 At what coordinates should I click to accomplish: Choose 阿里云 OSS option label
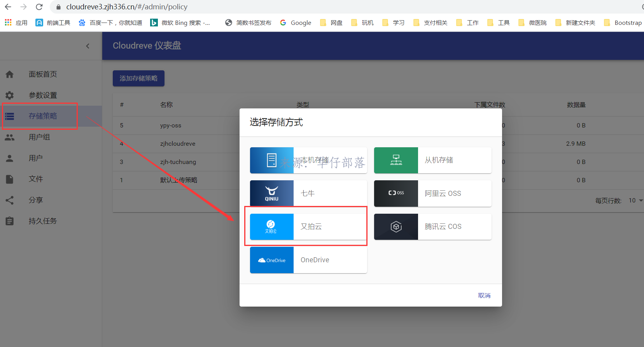coord(443,194)
